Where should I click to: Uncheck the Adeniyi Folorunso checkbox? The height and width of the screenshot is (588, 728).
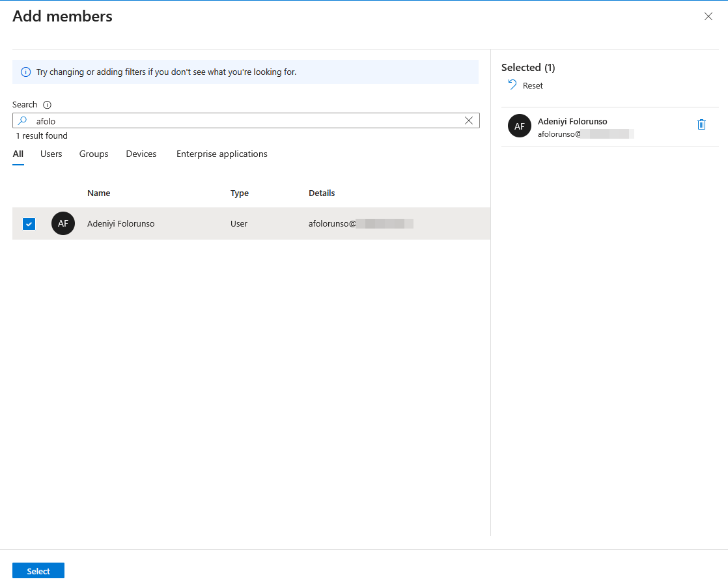pos(29,224)
